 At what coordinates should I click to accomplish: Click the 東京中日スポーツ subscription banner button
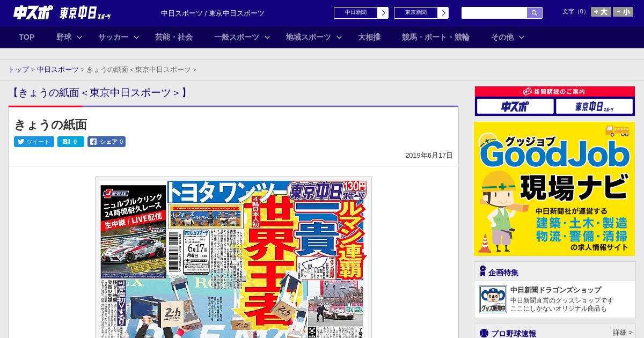coord(594,106)
